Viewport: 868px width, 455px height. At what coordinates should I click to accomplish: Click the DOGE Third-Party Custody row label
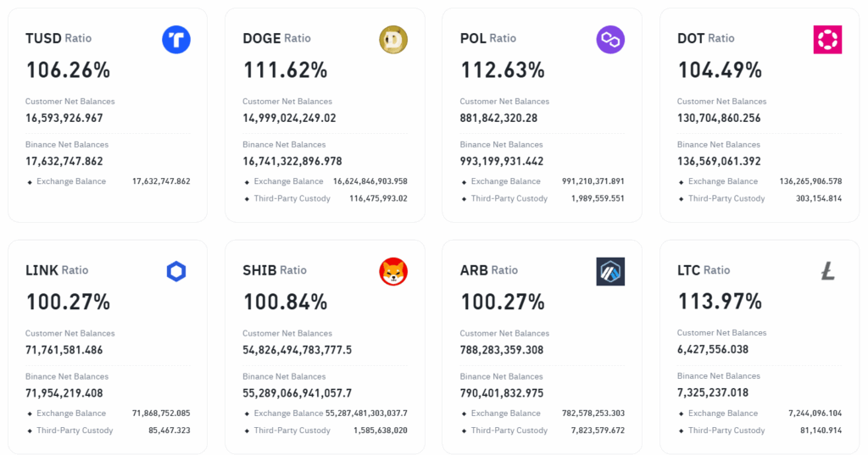pos(292,198)
